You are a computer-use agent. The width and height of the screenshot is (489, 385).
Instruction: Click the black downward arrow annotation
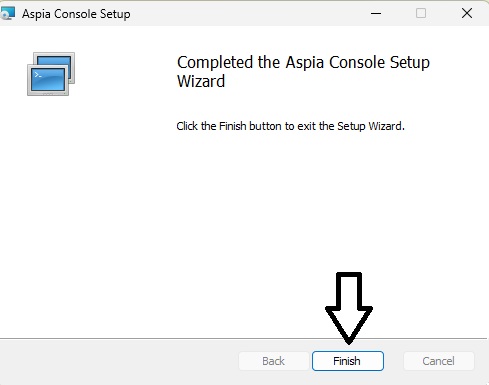pyautogui.click(x=349, y=308)
